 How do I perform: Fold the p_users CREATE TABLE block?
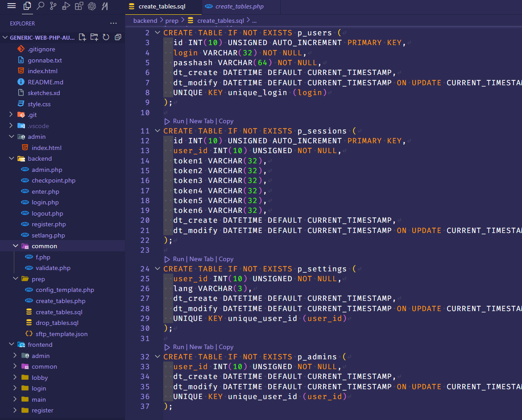pyautogui.click(x=157, y=33)
